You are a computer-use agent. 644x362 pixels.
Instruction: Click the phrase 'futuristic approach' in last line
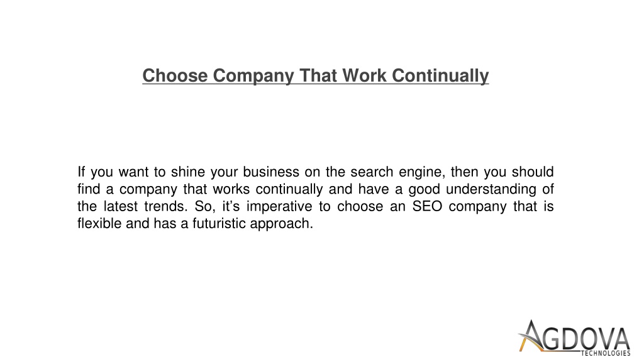click(x=253, y=224)
